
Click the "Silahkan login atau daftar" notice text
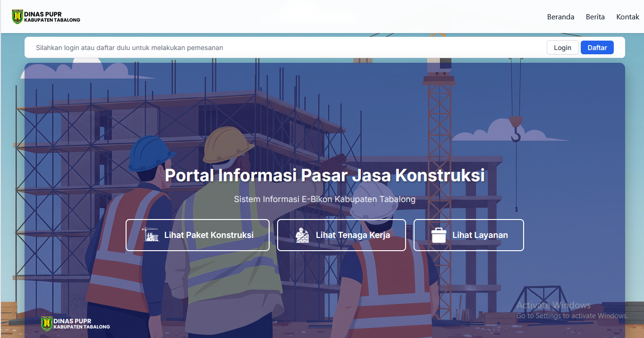(x=129, y=48)
